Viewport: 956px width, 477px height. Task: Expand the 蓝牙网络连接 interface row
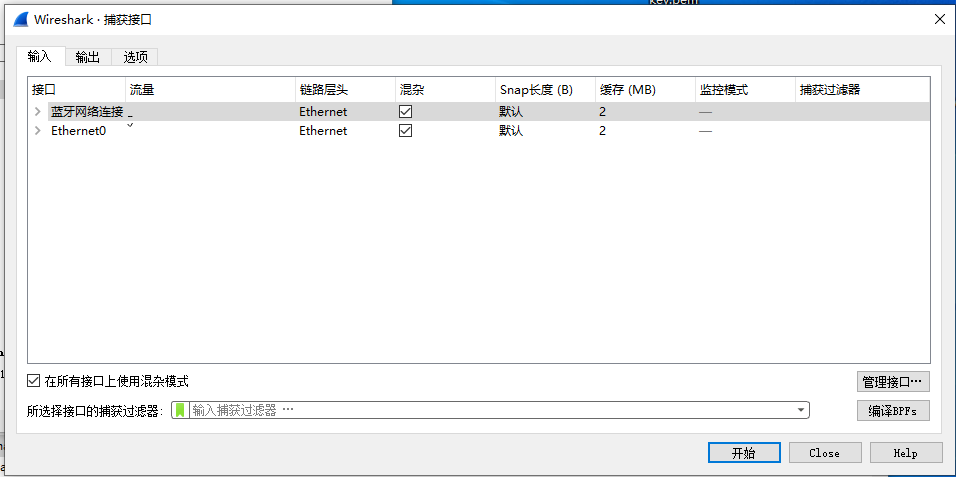38,112
